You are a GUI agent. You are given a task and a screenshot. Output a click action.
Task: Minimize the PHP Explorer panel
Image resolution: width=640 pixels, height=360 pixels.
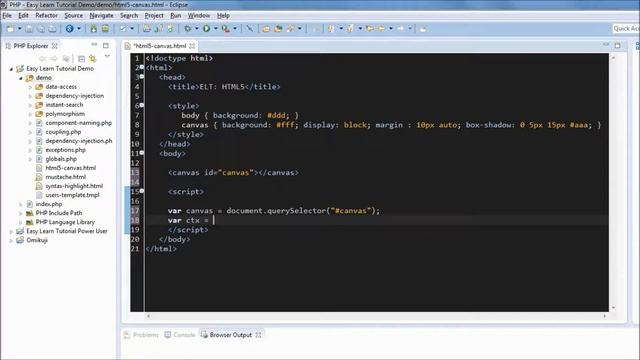point(94,44)
